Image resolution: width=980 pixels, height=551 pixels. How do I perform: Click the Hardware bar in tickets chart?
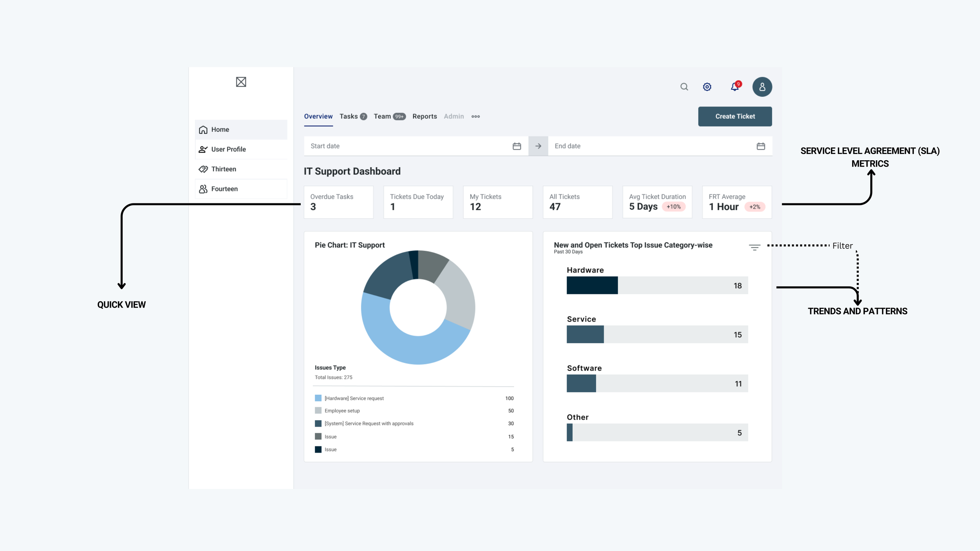tap(592, 285)
